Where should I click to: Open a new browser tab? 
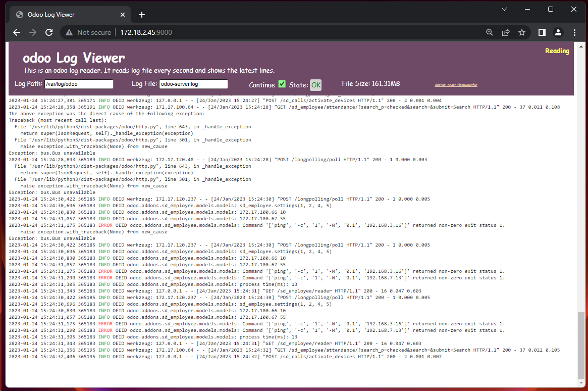click(142, 15)
